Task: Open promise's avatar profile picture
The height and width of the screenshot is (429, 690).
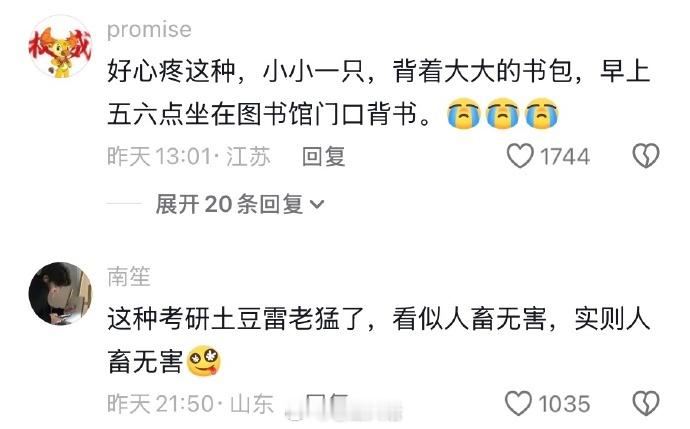Action: [60, 47]
